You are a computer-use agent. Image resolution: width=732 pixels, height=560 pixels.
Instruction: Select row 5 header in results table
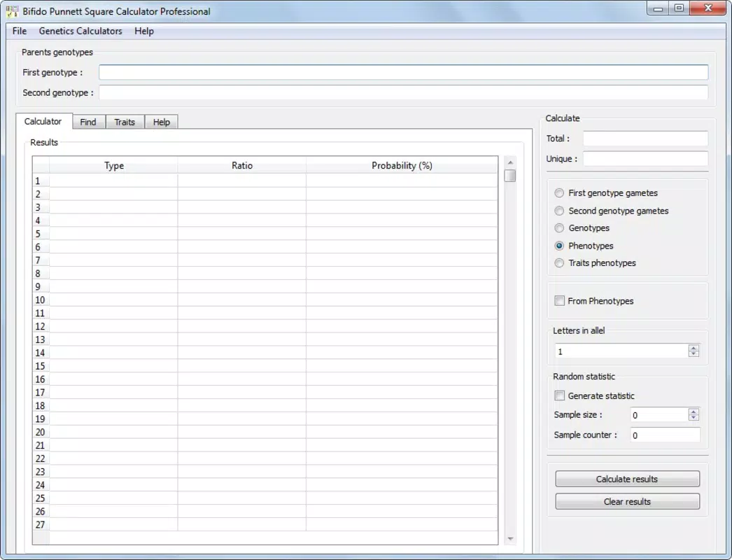tap(41, 234)
